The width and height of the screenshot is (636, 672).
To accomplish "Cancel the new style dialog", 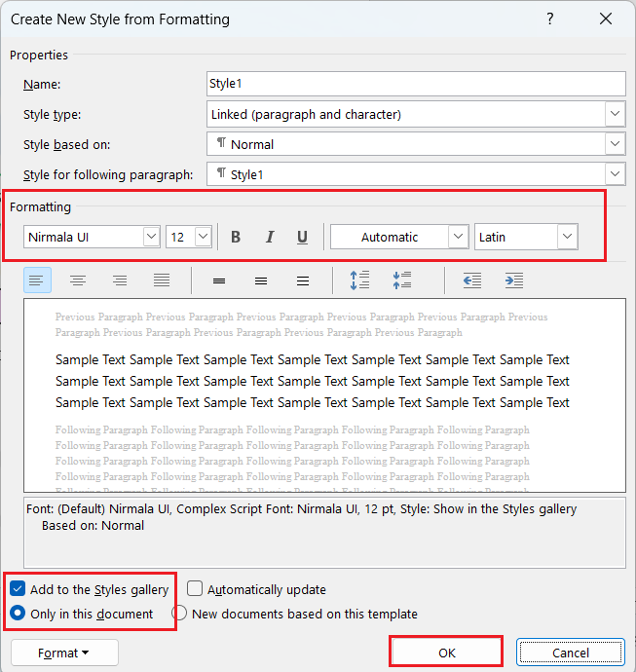I will (571, 653).
